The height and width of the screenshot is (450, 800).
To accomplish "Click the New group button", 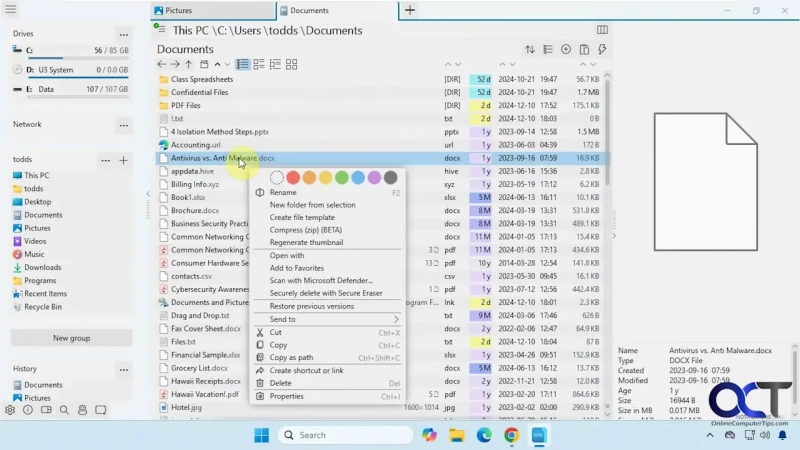I will click(71, 338).
